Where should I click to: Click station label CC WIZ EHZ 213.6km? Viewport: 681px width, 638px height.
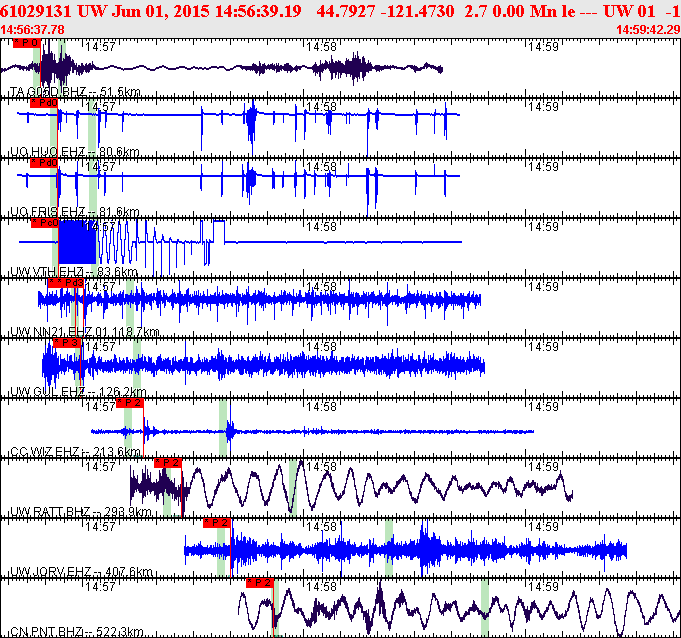click(x=76, y=452)
